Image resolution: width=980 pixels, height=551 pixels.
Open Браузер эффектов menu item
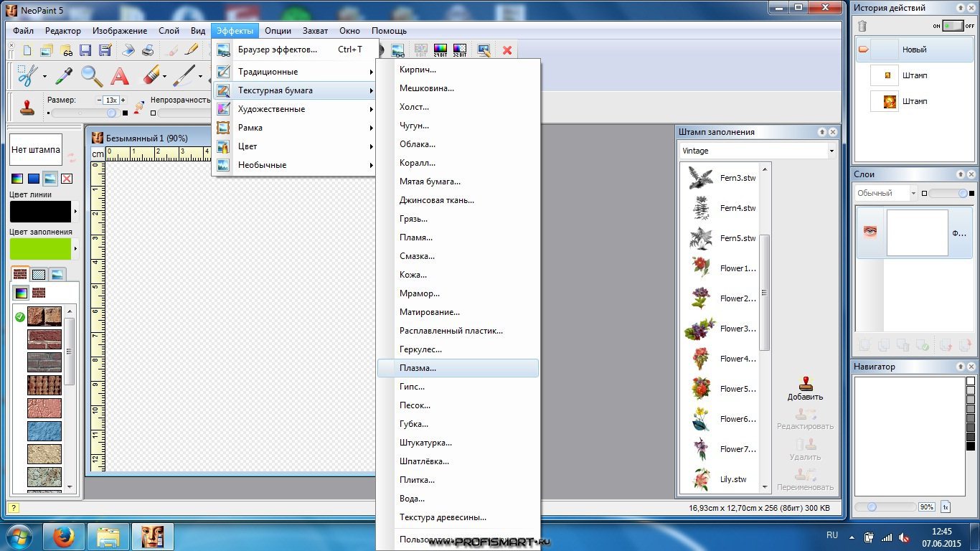294,50
